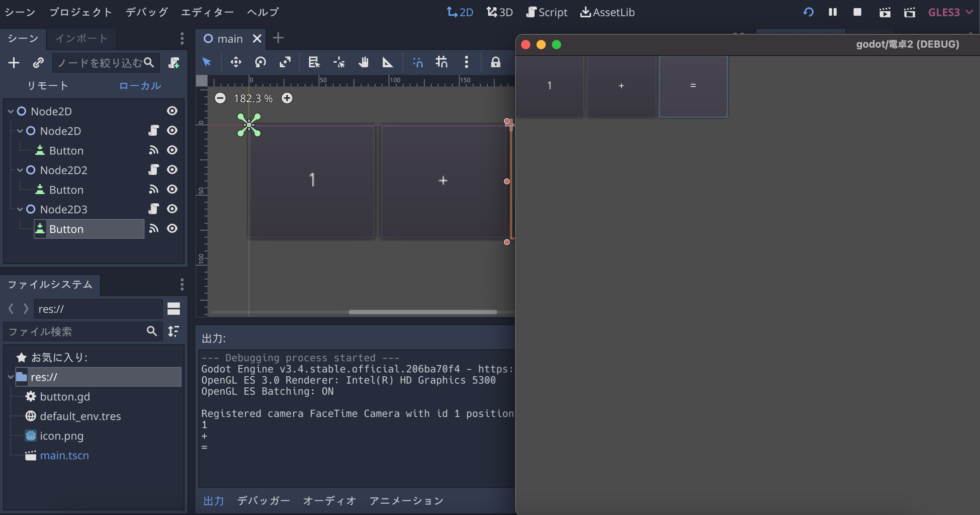Select the Ruler measuring tool
This screenshot has height=515, width=980.
(387, 62)
